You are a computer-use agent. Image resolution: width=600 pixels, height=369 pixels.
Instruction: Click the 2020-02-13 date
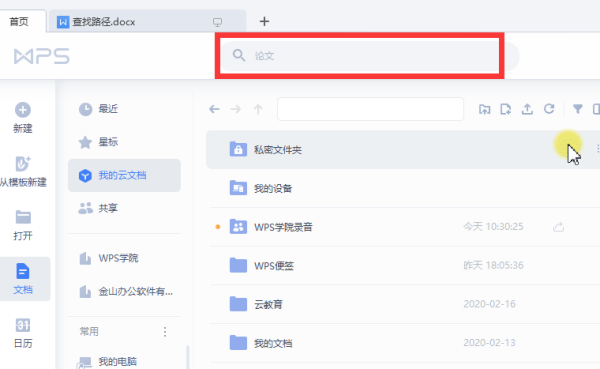pos(489,343)
